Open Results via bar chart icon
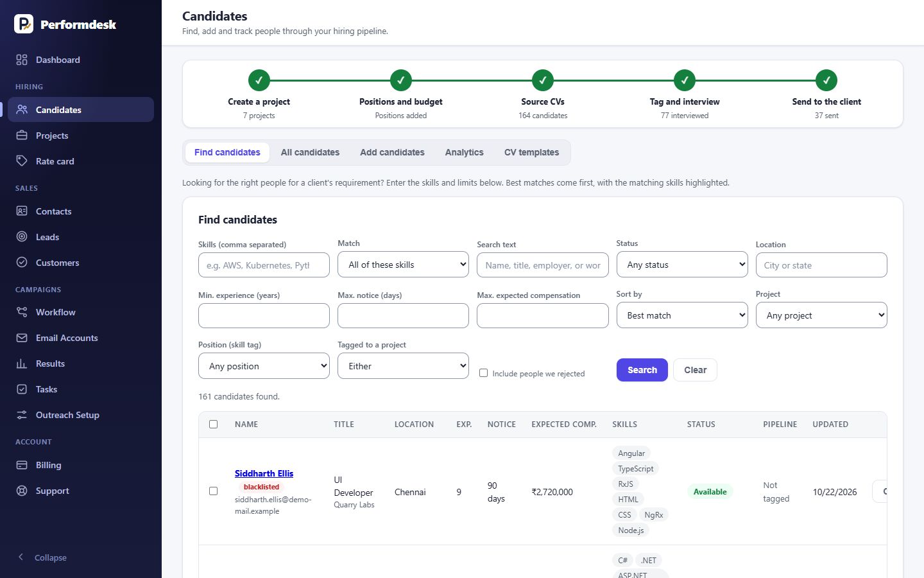The width and height of the screenshot is (924, 578). point(22,363)
